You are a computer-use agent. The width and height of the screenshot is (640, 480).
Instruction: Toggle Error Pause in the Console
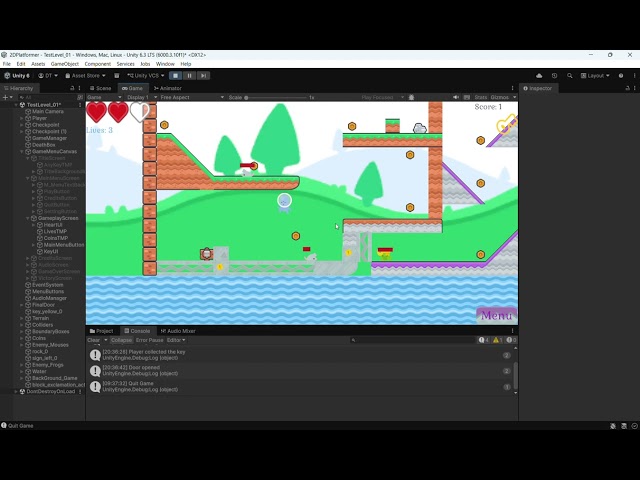(x=149, y=340)
